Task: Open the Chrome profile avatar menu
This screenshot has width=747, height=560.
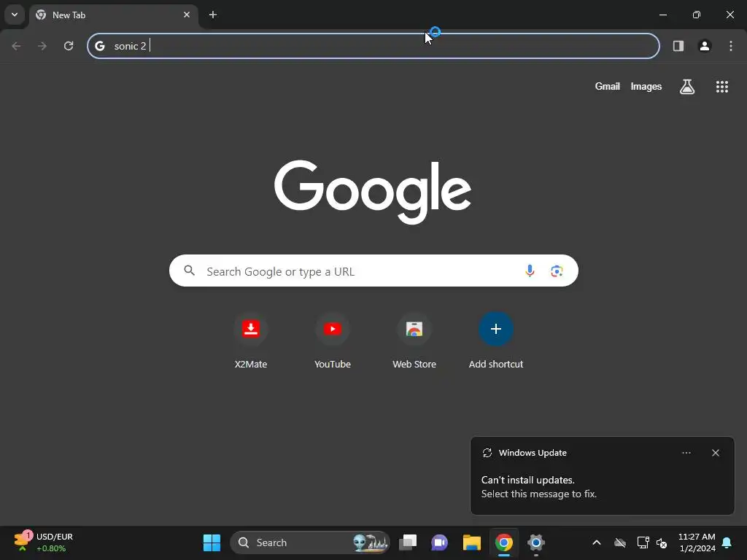Action: pos(705,46)
